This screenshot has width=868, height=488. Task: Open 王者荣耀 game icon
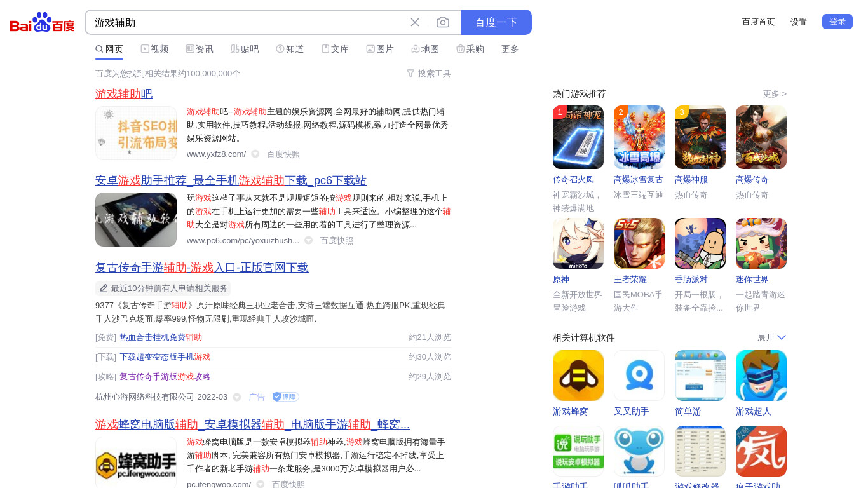(x=639, y=243)
